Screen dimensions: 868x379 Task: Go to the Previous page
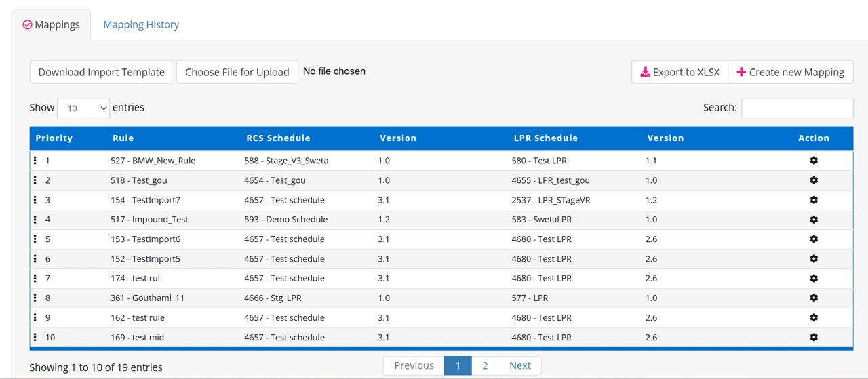pyautogui.click(x=414, y=365)
